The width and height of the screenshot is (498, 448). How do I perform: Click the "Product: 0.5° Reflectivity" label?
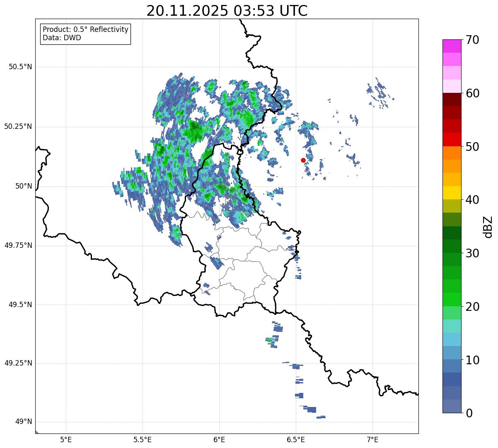pos(85,30)
